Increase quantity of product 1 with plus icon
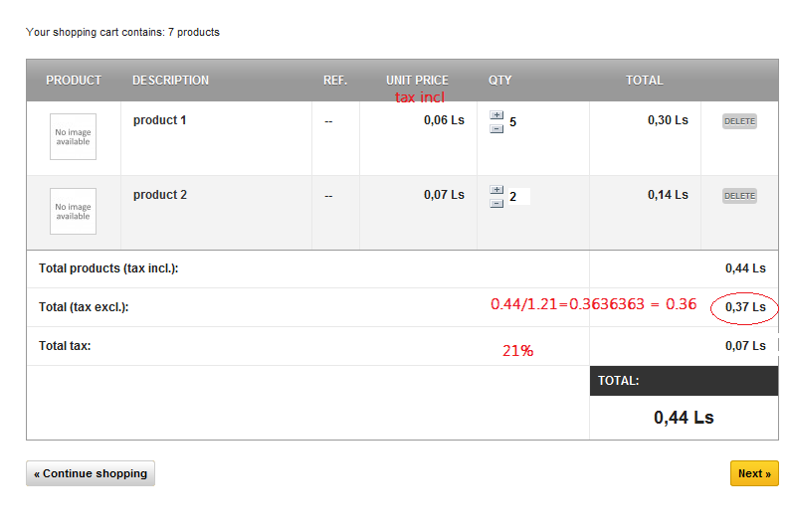Screen dimensions: 792x532 pos(496,115)
